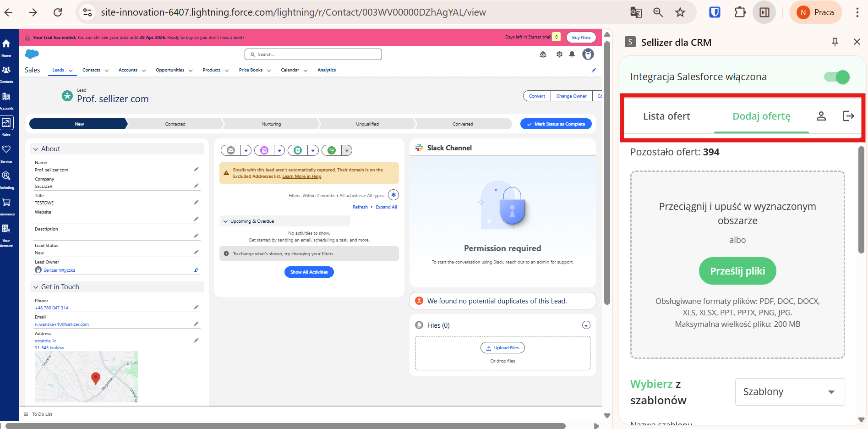Bookmark this page with star icon

[680, 12]
